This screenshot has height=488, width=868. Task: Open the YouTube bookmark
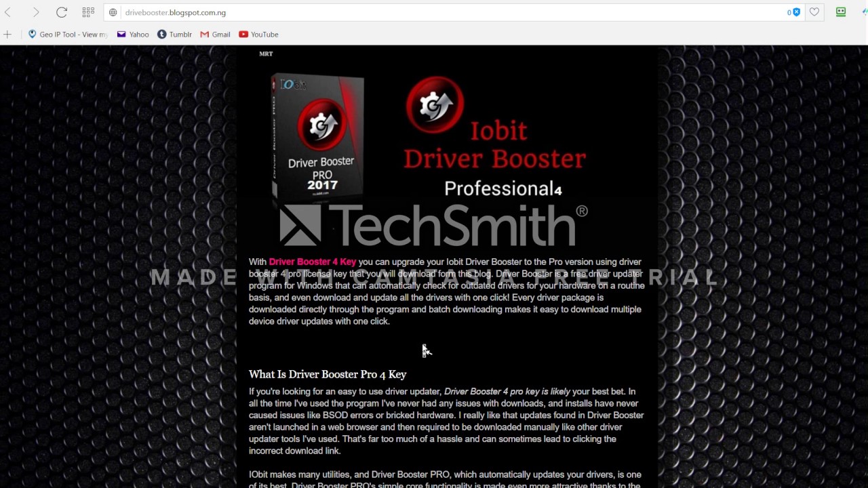pos(258,35)
